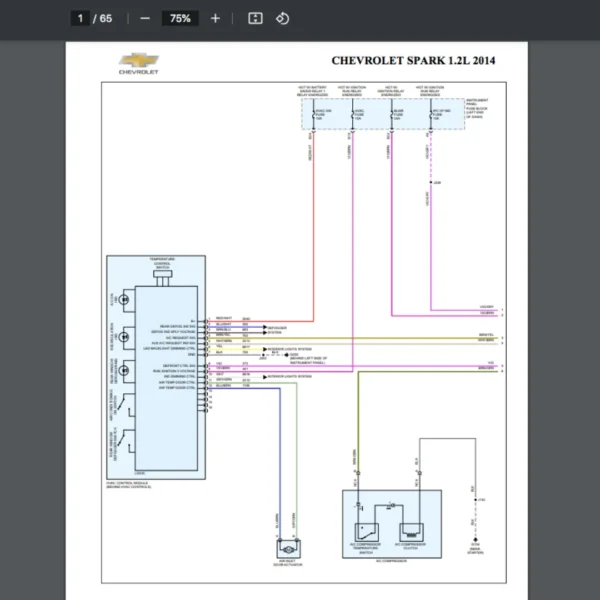Click the HVAC CONTROL MODULE caption
600x600 pixels.
coord(129,485)
